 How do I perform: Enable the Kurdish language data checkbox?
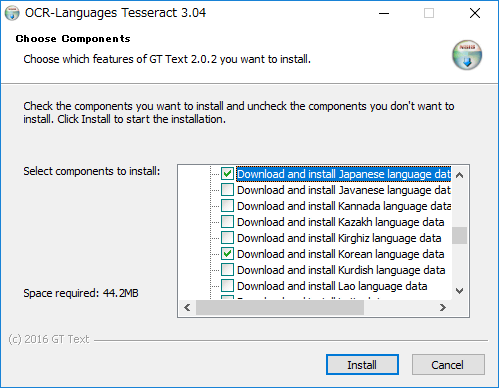(227, 270)
